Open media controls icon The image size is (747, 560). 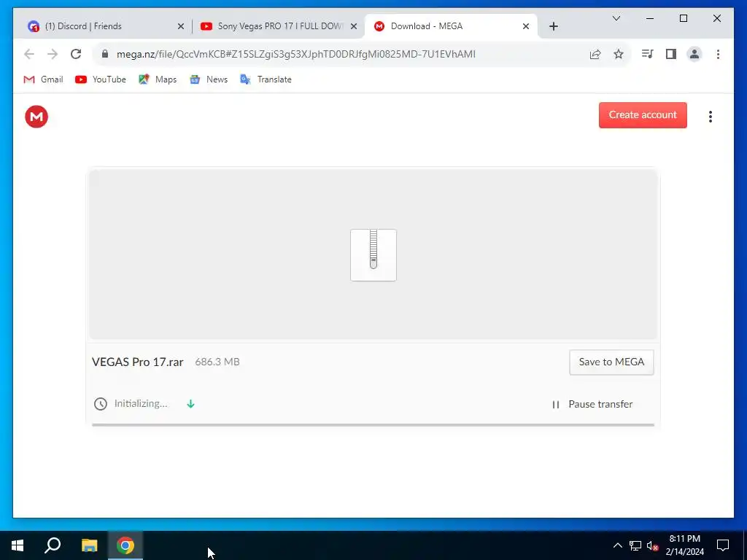click(x=647, y=54)
